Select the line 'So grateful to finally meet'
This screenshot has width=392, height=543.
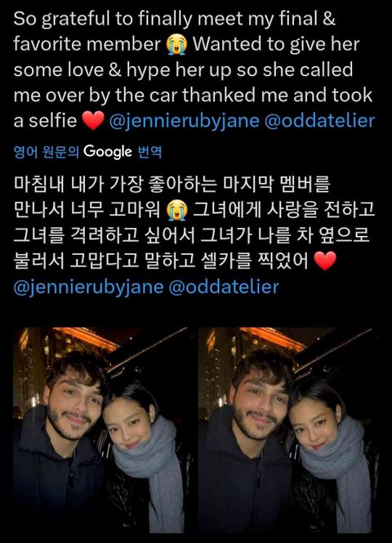174,19
